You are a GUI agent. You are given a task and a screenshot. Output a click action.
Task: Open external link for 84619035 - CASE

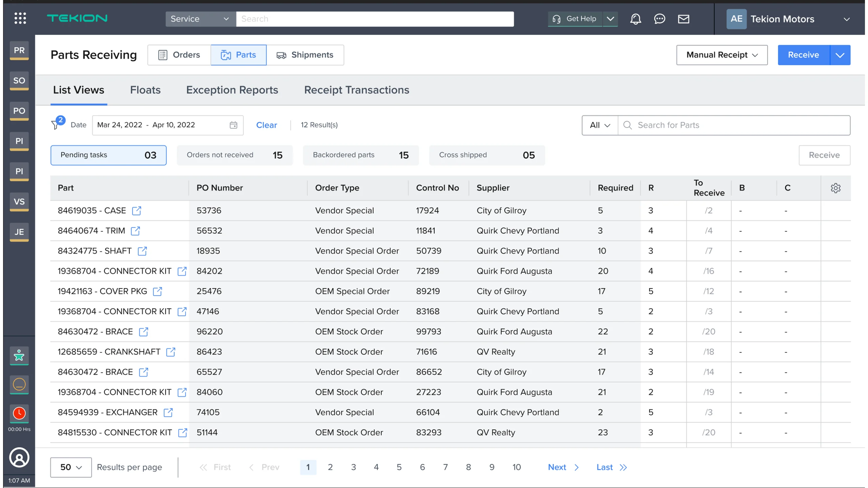click(x=137, y=211)
